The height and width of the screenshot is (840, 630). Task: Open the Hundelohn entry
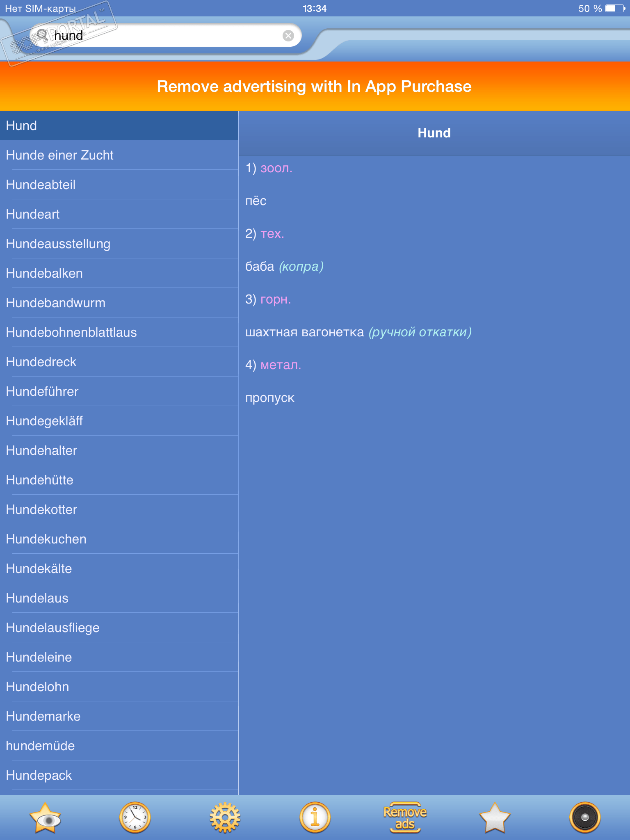click(119, 687)
